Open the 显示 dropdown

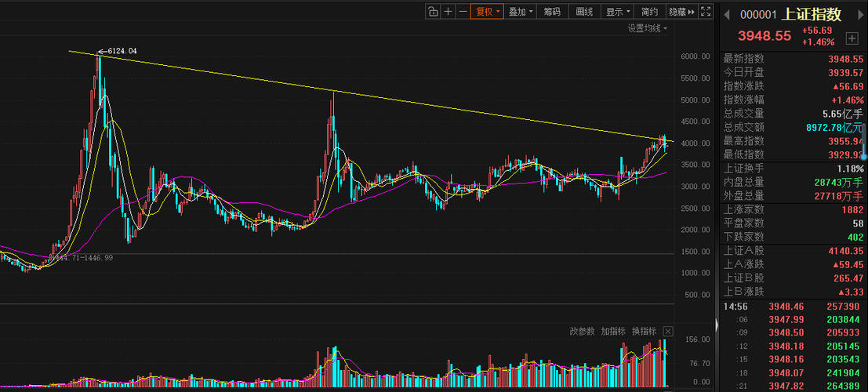618,11
